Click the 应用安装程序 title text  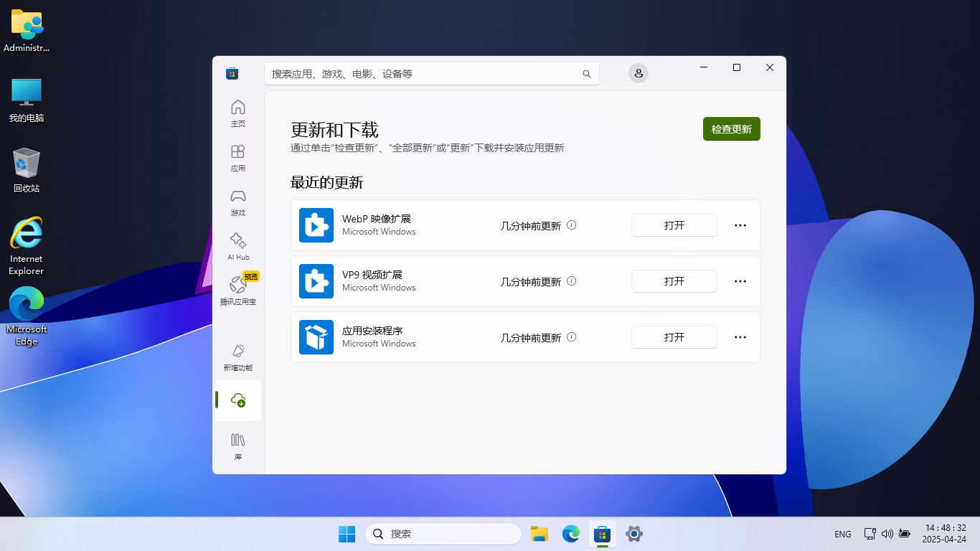(x=372, y=331)
